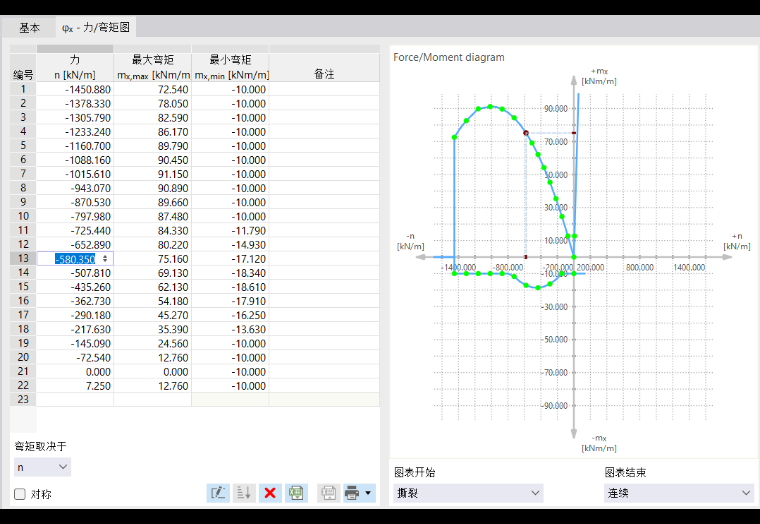
Task: Select min moment value -17.120
Action: click(231, 259)
